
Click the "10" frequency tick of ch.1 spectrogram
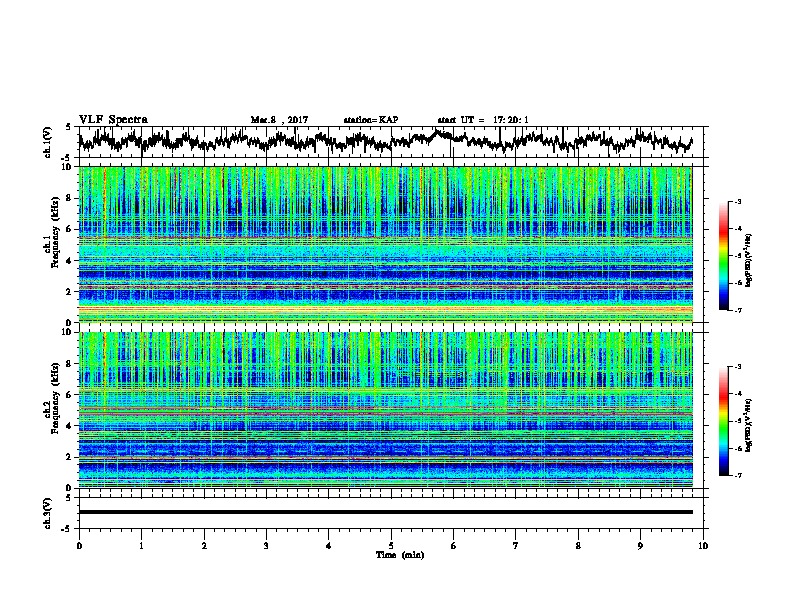[67, 167]
